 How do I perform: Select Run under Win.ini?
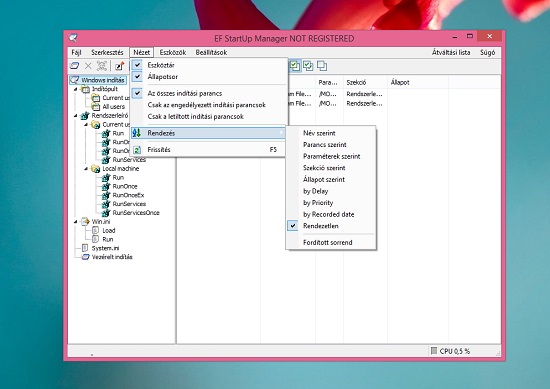[x=108, y=239]
